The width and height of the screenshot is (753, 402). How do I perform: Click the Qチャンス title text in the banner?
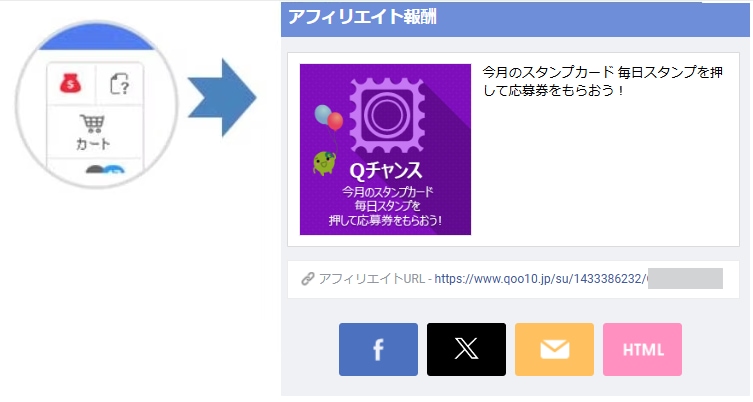386,171
